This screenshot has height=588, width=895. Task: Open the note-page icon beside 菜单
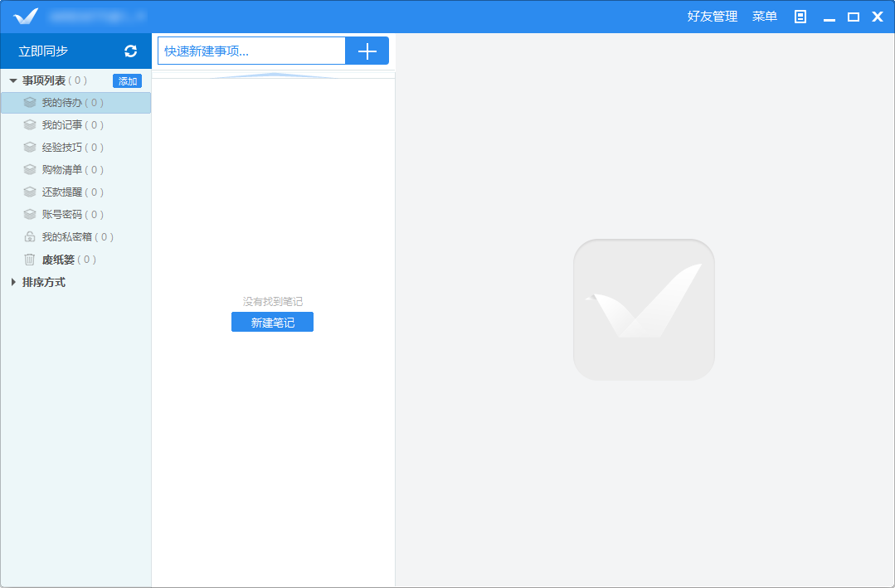coord(800,17)
